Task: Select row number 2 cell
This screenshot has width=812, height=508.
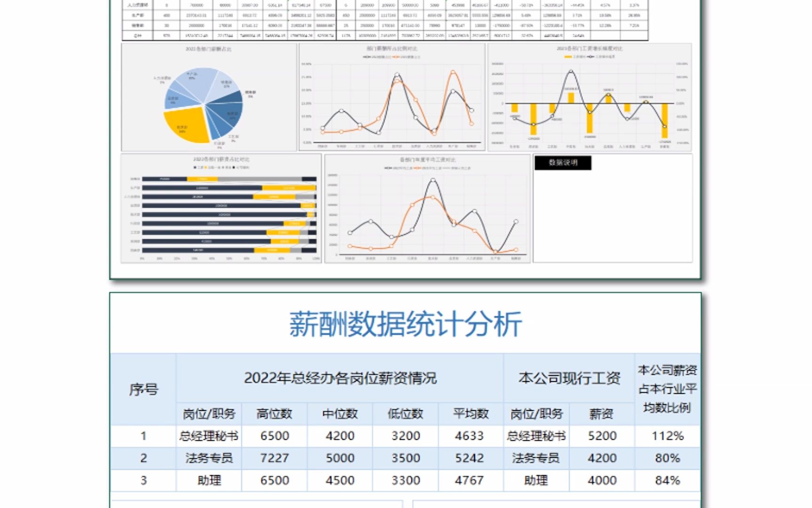Action: click(143, 458)
